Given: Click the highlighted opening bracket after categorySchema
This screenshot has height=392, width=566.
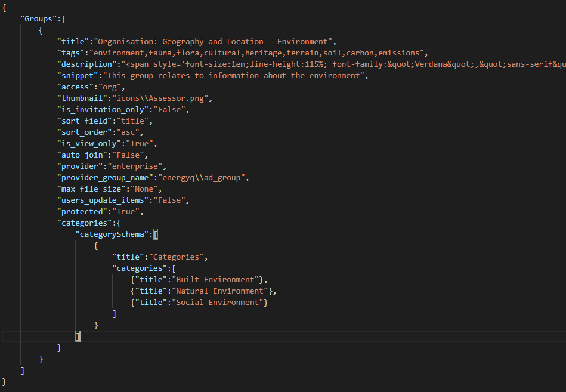Looking at the screenshot, I should click(x=156, y=234).
